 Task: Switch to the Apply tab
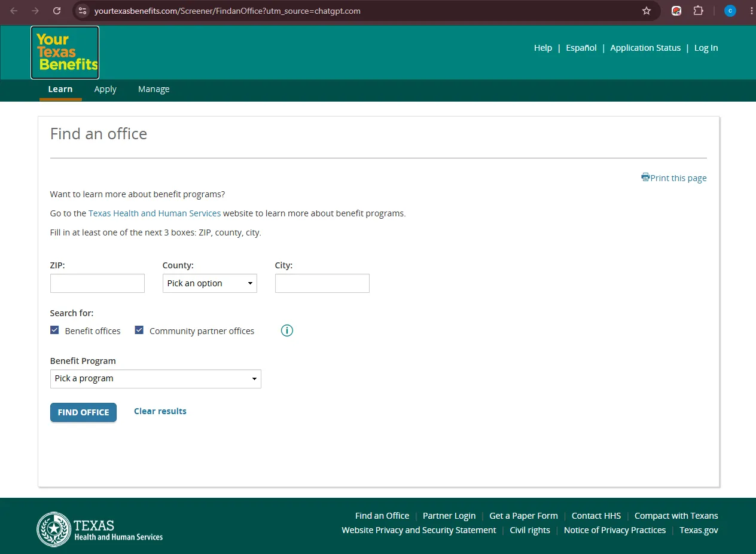coord(105,89)
